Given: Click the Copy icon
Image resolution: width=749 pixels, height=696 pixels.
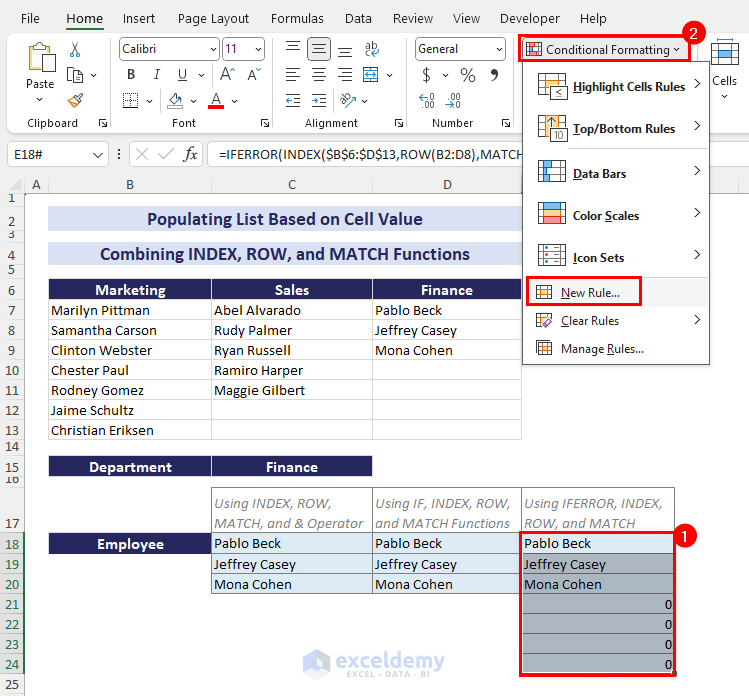Looking at the screenshot, I should pos(75,75).
